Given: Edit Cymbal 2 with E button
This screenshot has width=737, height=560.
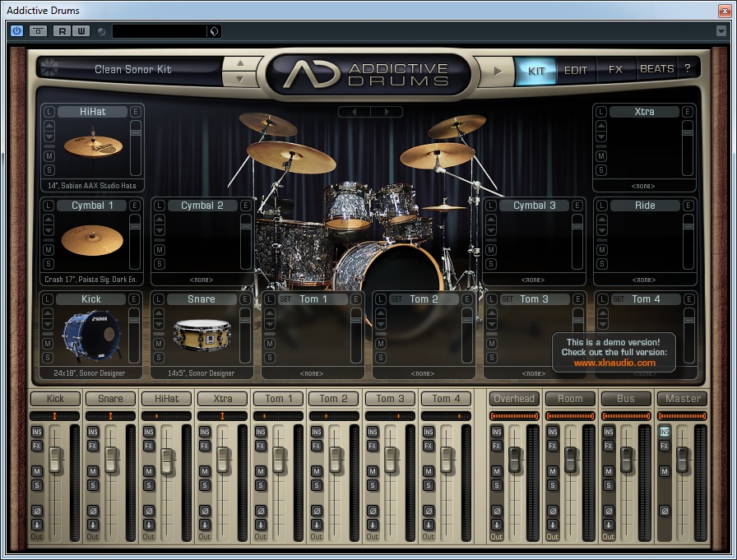Looking at the screenshot, I should click(x=245, y=206).
